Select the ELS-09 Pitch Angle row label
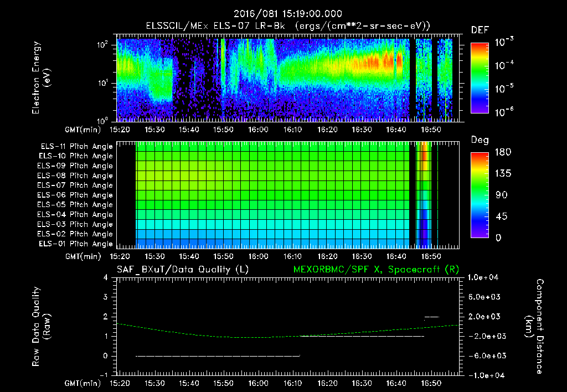 pyautogui.click(x=75, y=166)
